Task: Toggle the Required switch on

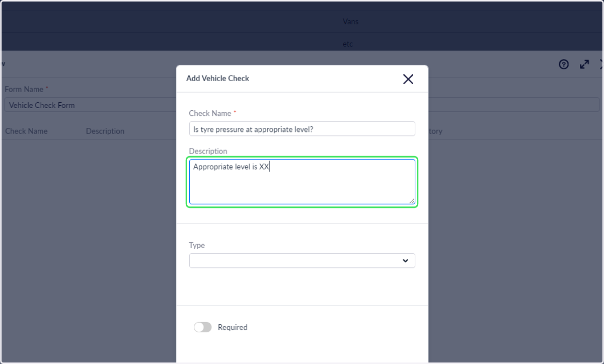Action: click(x=203, y=327)
